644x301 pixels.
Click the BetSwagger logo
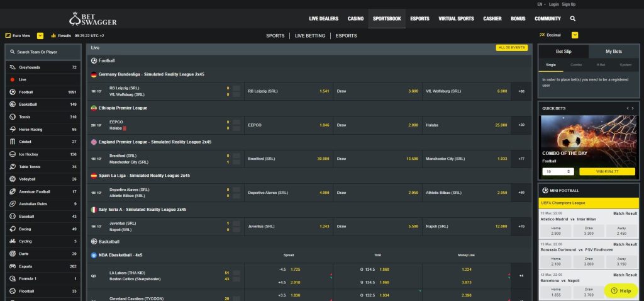pyautogui.click(x=93, y=18)
